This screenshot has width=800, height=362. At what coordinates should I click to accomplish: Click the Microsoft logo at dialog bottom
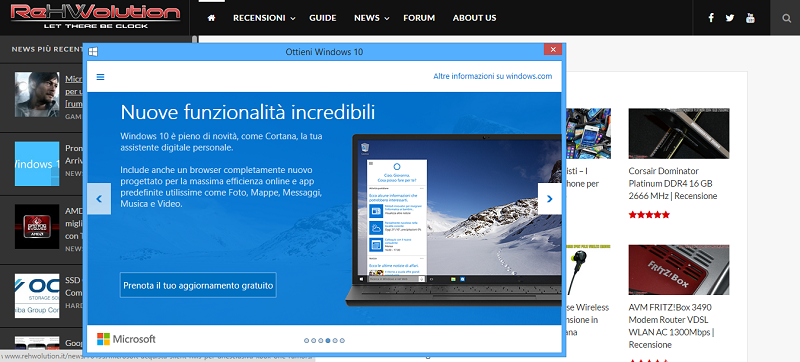(126, 339)
